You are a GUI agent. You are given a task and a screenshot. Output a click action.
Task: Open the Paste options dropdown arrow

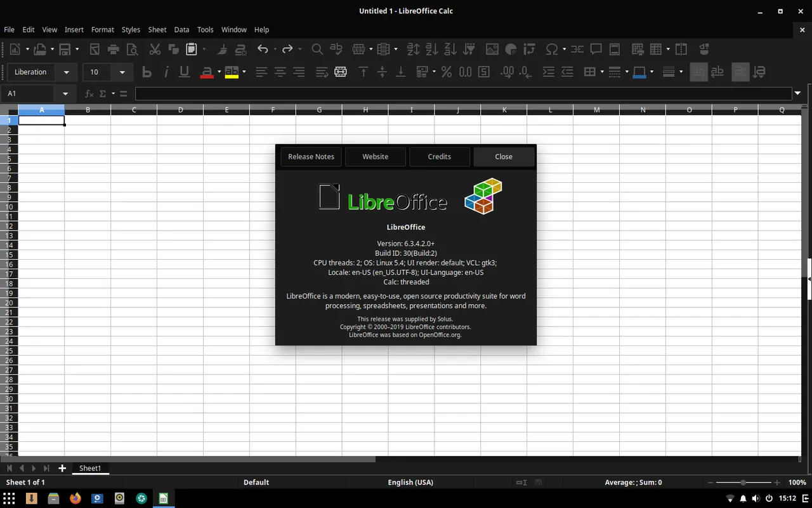(x=204, y=49)
